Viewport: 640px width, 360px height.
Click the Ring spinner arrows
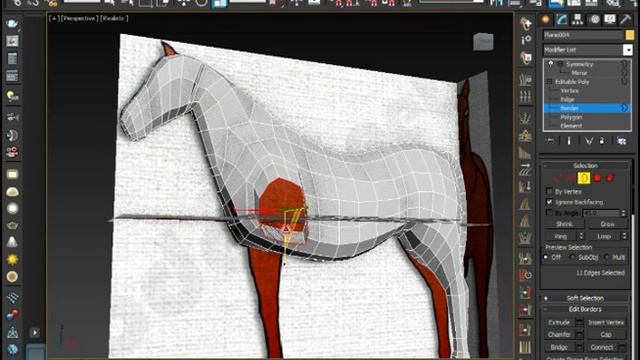coord(581,236)
